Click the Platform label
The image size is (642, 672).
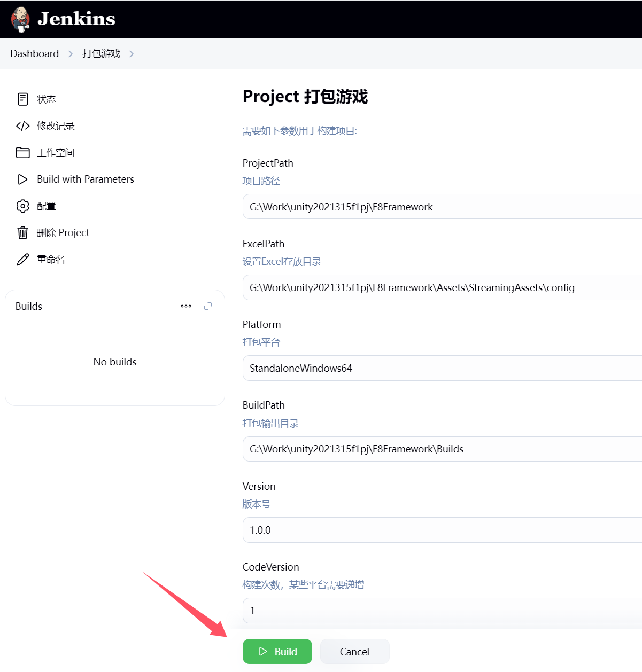(261, 324)
